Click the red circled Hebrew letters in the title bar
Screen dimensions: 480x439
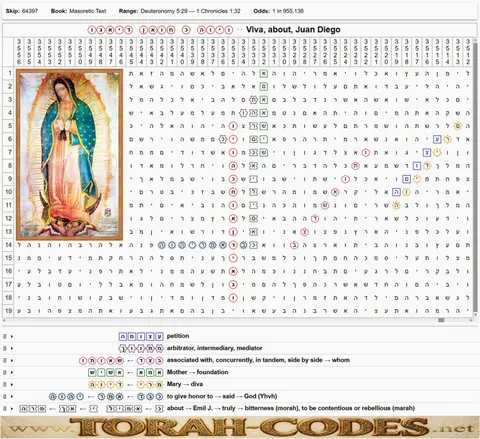(160, 30)
